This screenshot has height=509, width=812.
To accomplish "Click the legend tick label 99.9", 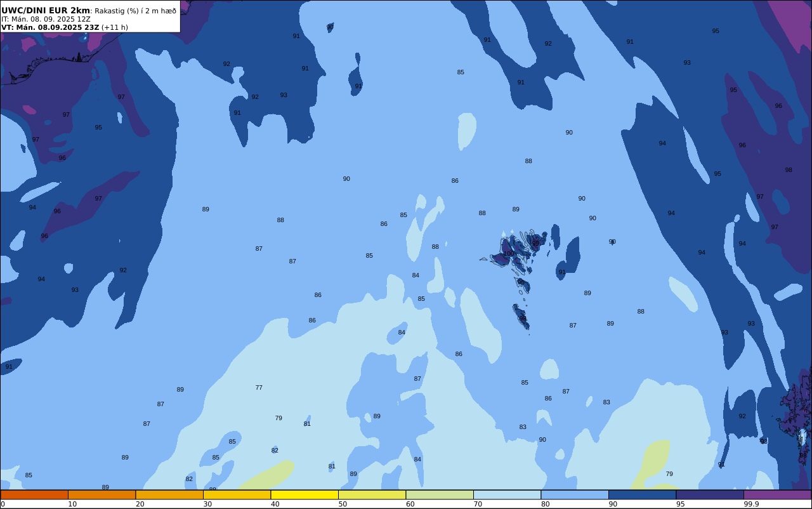I will (x=751, y=504).
